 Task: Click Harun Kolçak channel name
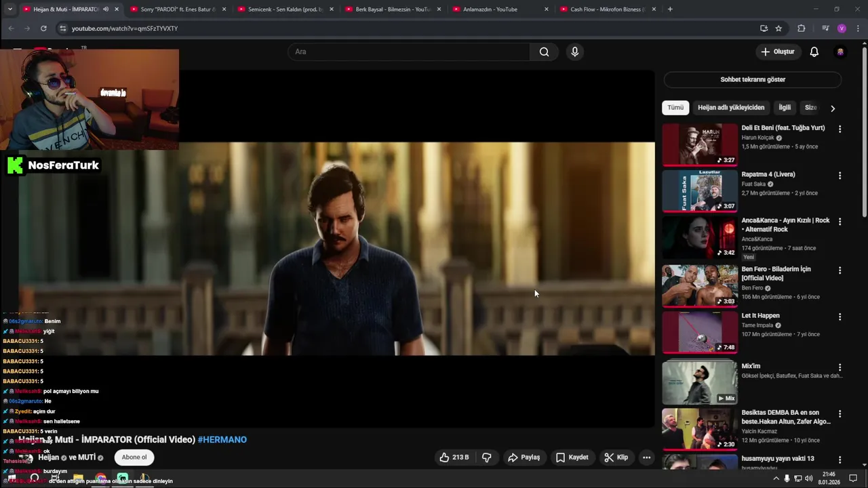pyautogui.click(x=757, y=138)
